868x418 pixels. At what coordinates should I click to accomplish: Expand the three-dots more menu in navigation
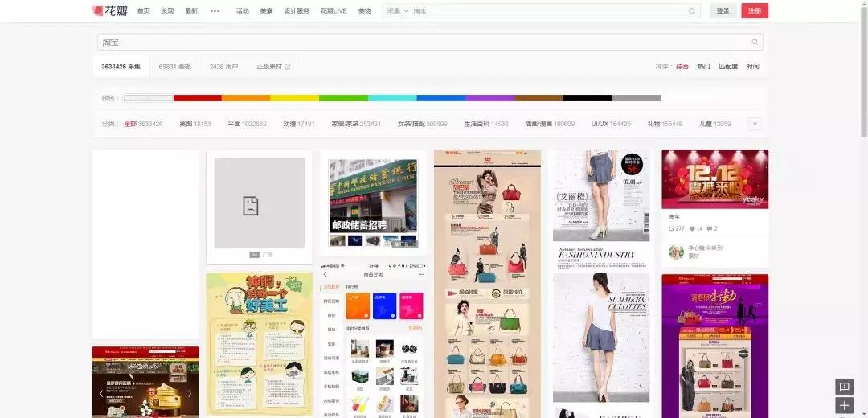(x=215, y=11)
